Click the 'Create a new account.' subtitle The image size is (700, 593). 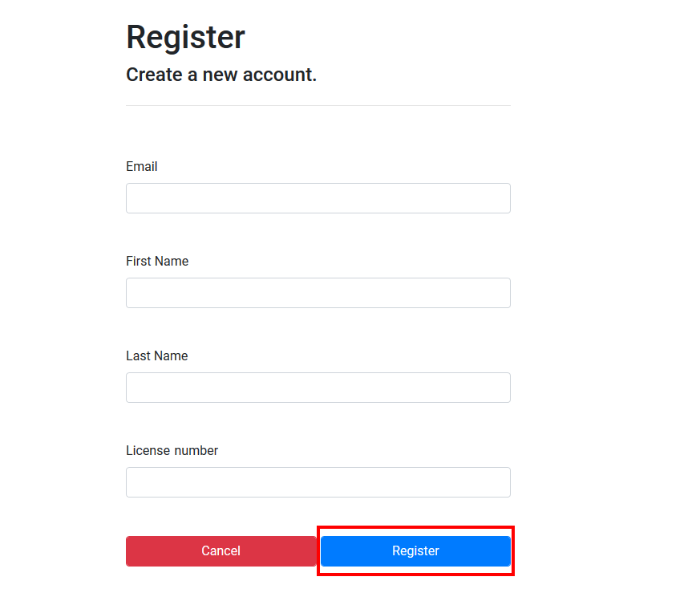[x=221, y=75]
